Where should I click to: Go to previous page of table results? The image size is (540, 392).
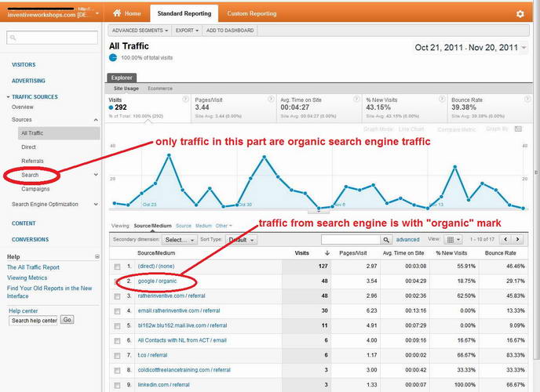pos(506,240)
